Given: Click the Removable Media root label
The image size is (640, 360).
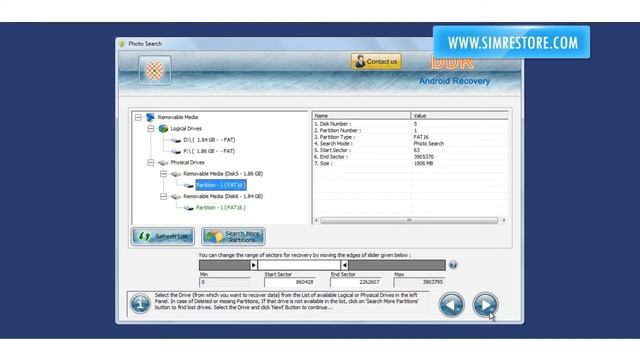Looking at the screenshot, I should pos(178,117).
